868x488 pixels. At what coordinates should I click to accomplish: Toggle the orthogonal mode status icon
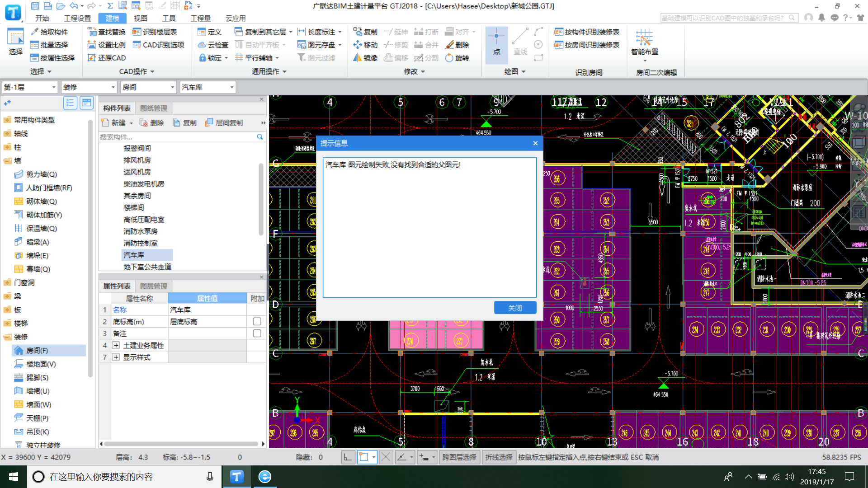coord(347,457)
